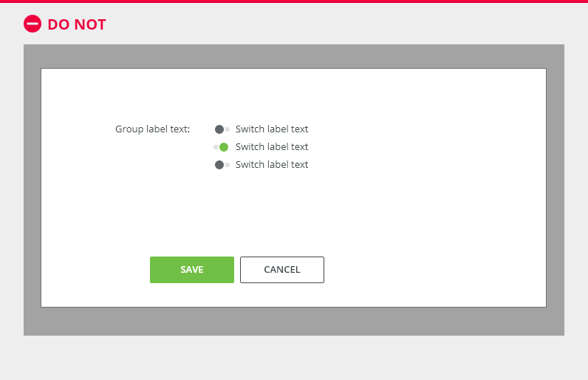This screenshot has width=588, height=380.
Task: Click the "Group label text:" label
Action: pos(152,129)
